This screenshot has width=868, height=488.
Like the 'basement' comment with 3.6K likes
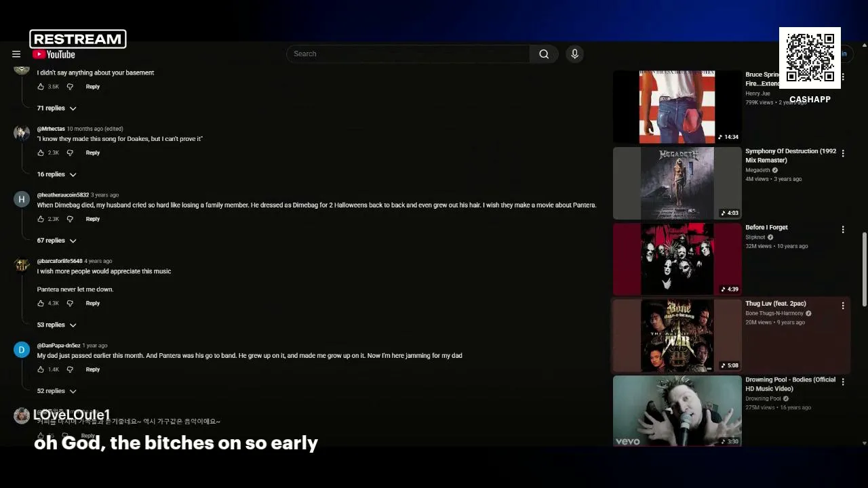click(41, 87)
